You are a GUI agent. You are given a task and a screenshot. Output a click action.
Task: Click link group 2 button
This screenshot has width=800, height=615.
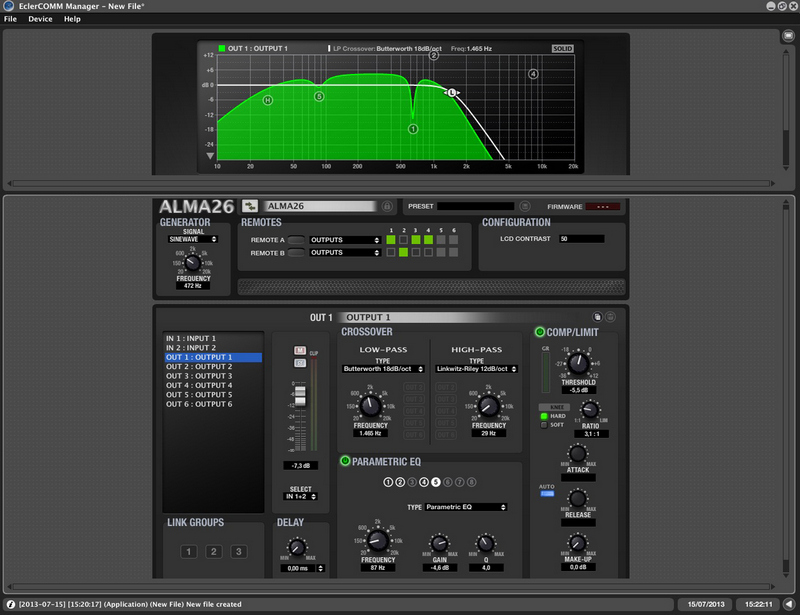(213, 552)
